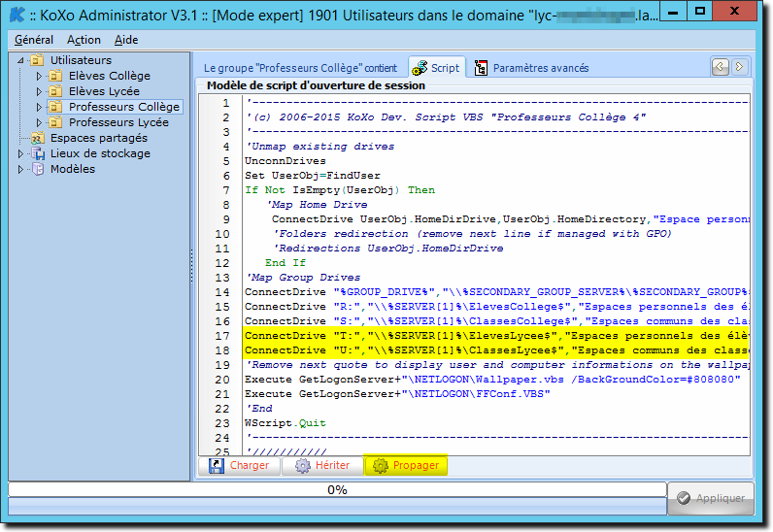Select Modèles tree item
The width and height of the screenshot is (773, 532).
(x=73, y=169)
